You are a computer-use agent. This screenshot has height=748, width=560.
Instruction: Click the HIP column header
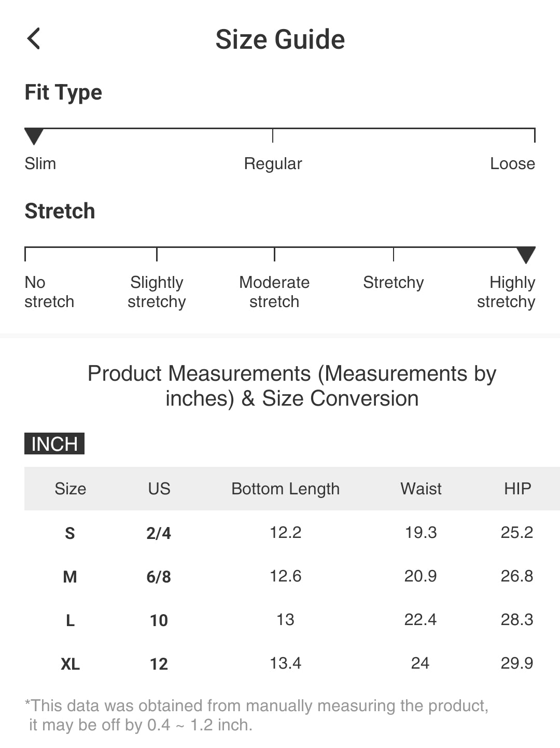pos(517,489)
